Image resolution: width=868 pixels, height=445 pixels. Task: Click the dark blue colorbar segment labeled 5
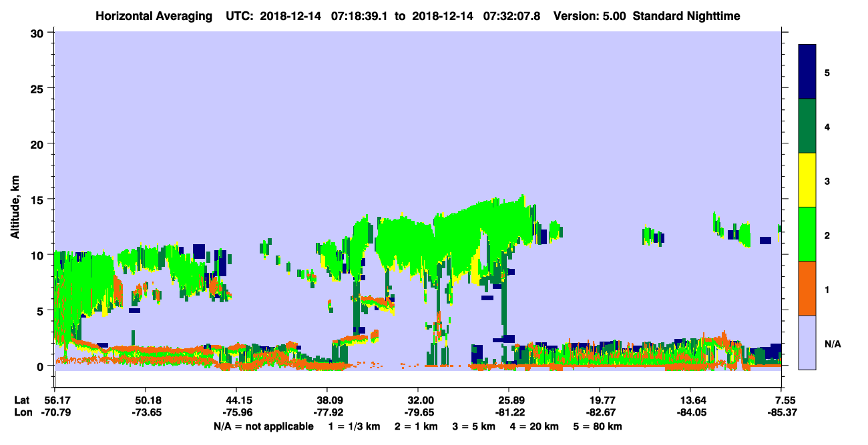click(x=807, y=72)
